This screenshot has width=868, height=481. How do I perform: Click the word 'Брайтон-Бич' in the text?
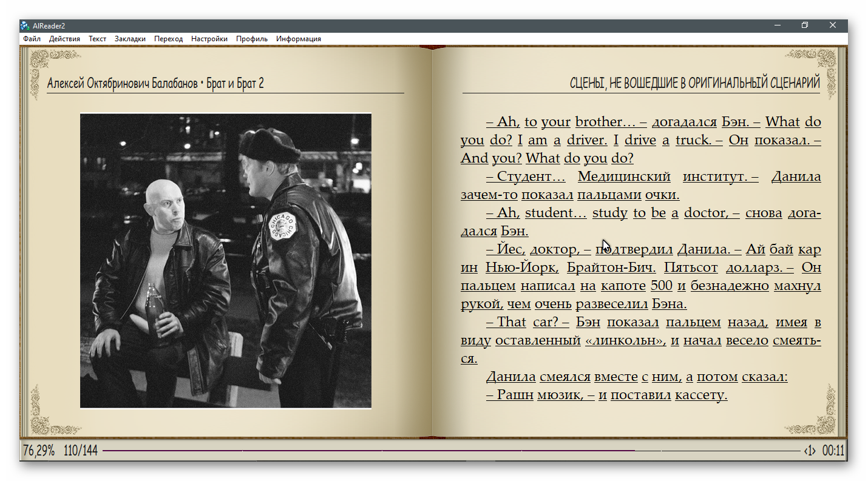611,267
